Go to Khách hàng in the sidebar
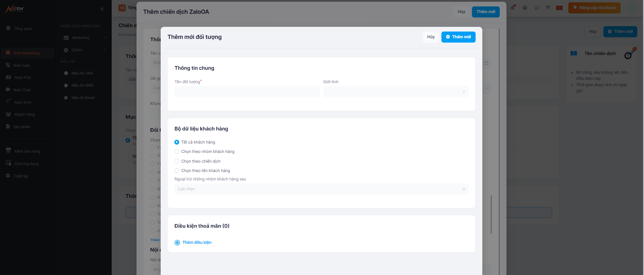This screenshot has height=275, width=644. coord(24,114)
